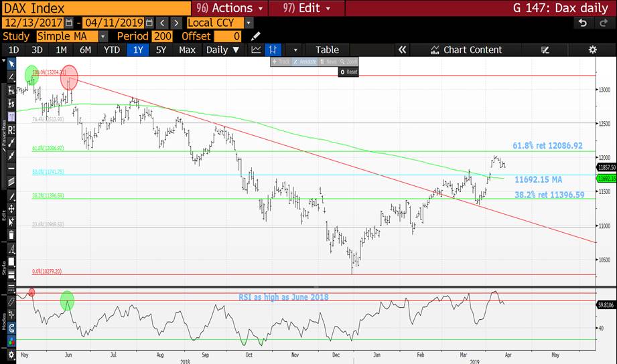Choose the R: regression annotation tool
Image resolution: width=617 pixels, height=364 pixels.
(x=11, y=129)
